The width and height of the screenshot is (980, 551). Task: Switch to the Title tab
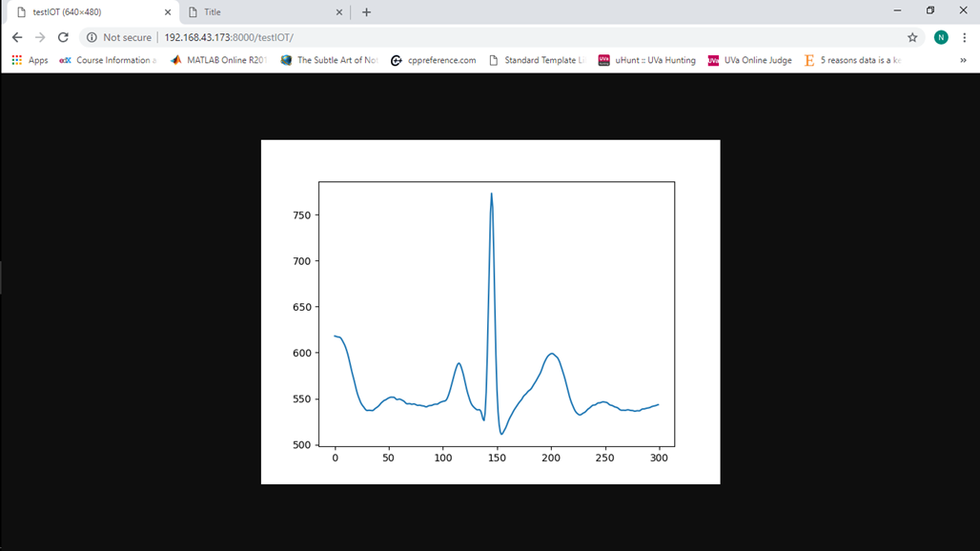tap(265, 12)
